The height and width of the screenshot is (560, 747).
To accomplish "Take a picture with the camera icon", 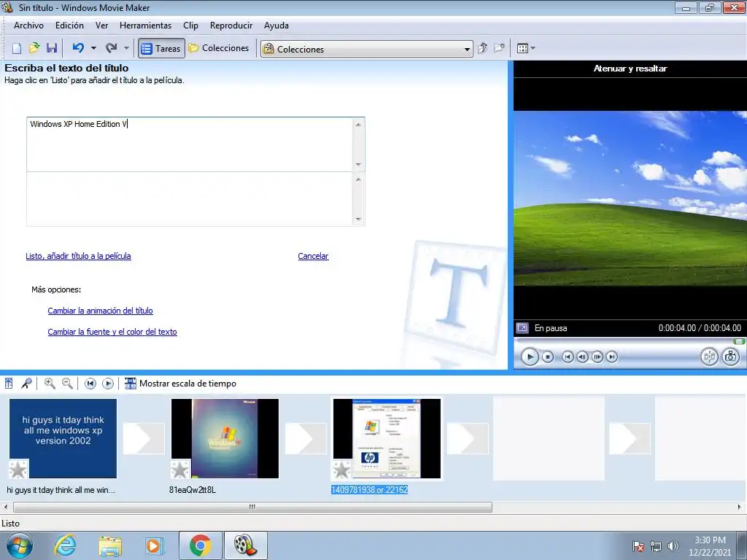I will click(x=731, y=357).
